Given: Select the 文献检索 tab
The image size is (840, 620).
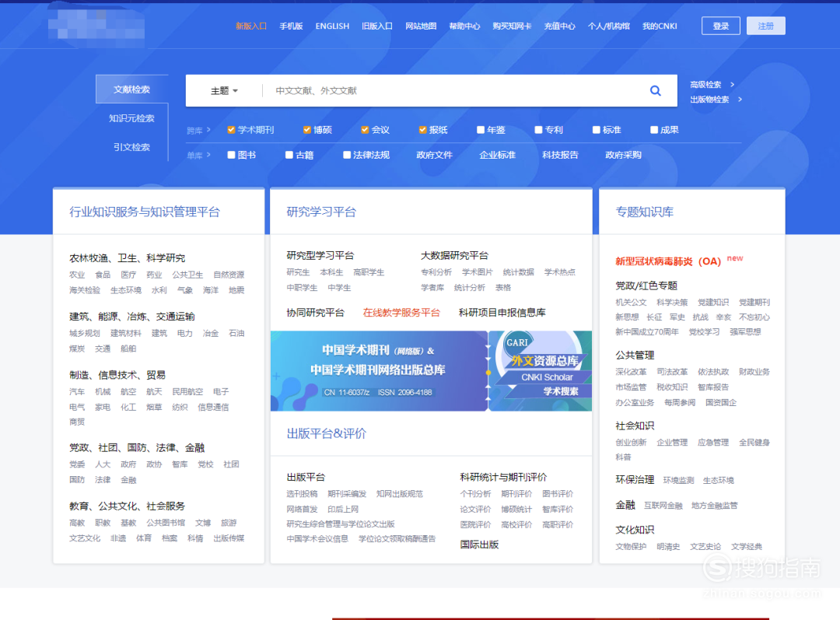Looking at the screenshot, I should coord(131,89).
